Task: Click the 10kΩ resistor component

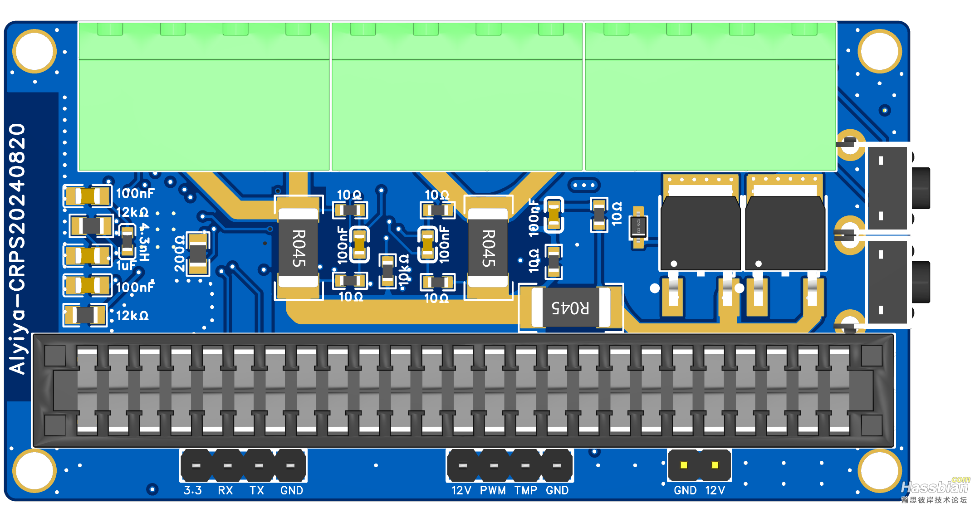Action: point(387,271)
